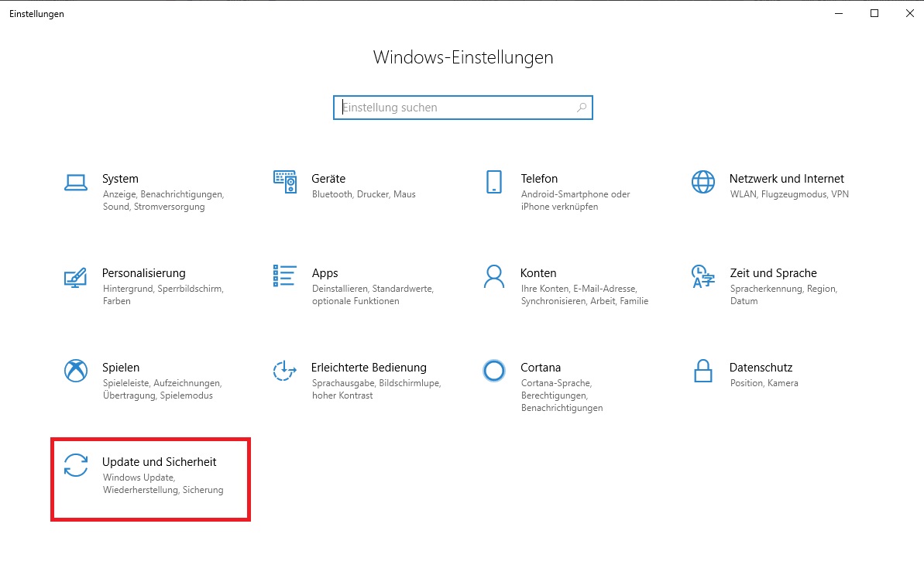
Task: Click 'Bluetooth, Drucker, Maus' description text
Action: pos(363,194)
